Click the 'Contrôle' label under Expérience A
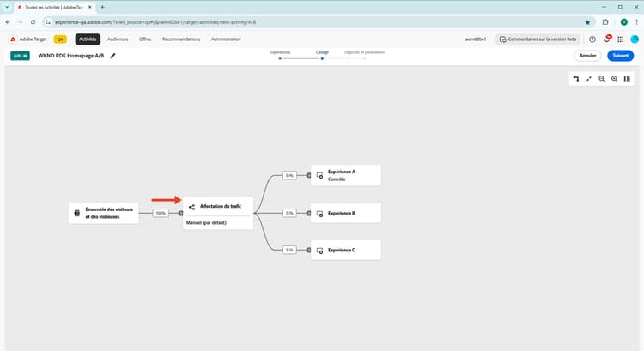 [x=337, y=179]
